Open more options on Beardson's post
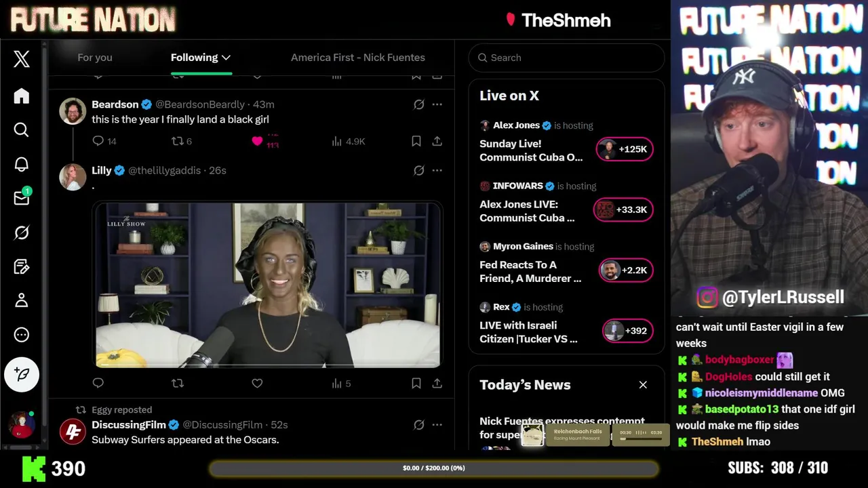This screenshot has height=488, width=868. click(437, 104)
